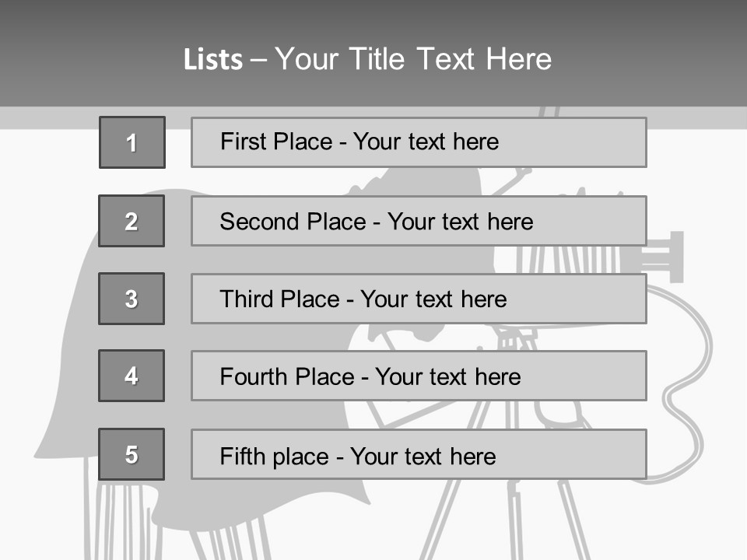Click the light gray strip under header

[47, 118]
